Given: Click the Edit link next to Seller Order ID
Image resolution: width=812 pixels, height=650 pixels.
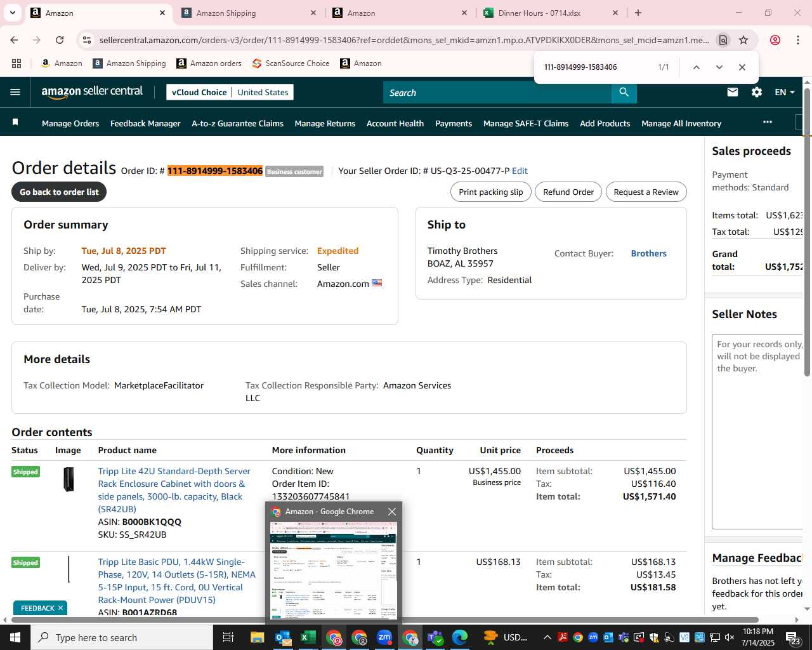Looking at the screenshot, I should 520,171.
